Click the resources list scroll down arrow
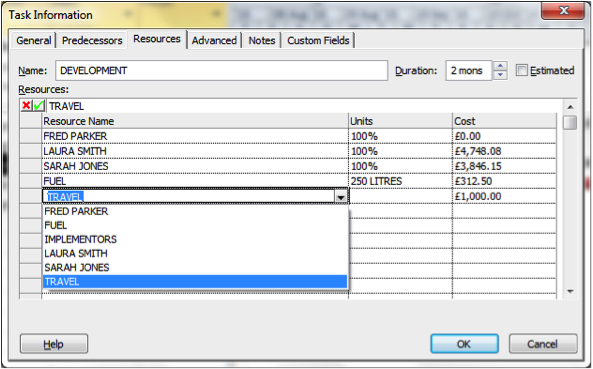Viewport: 593px width, 369px height. (x=570, y=291)
